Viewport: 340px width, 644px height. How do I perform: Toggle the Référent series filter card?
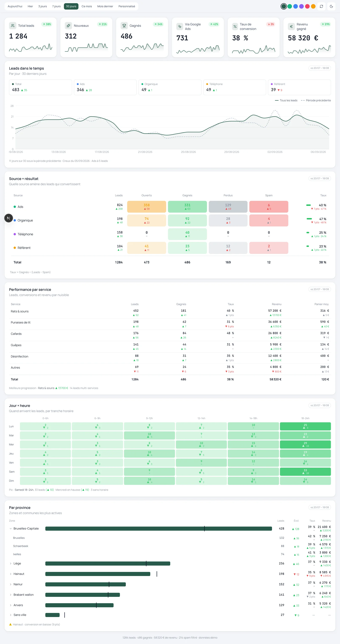(x=299, y=87)
